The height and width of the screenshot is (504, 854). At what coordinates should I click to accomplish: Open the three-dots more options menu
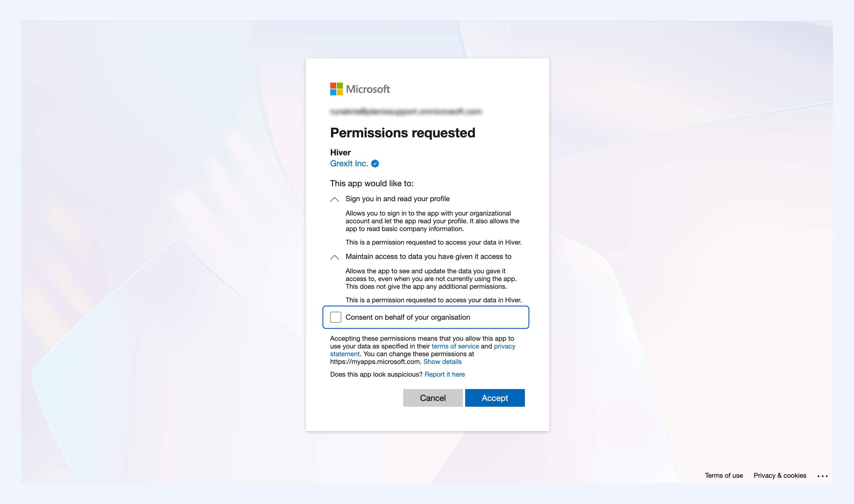pyautogui.click(x=822, y=476)
